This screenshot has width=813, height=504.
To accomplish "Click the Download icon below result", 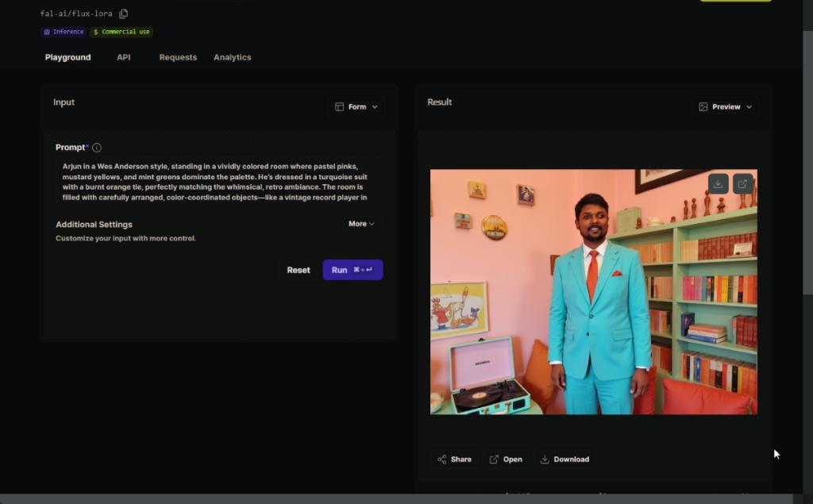I will [x=545, y=460].
